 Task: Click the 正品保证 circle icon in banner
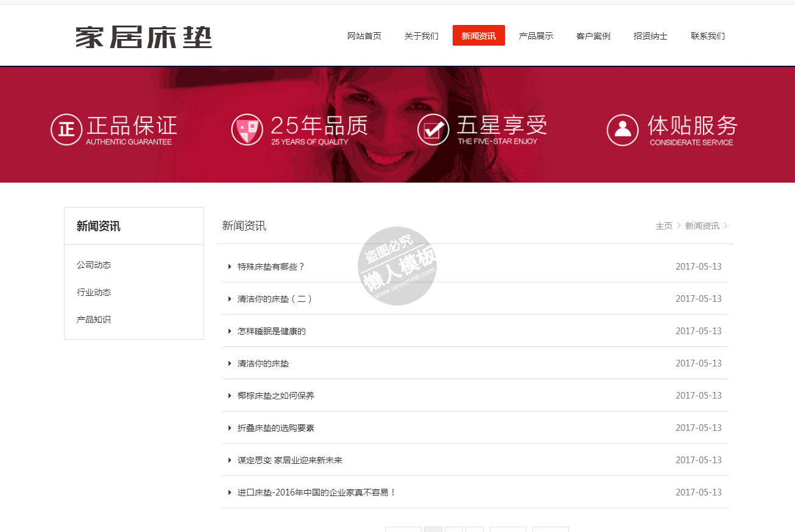click(66, 130)
